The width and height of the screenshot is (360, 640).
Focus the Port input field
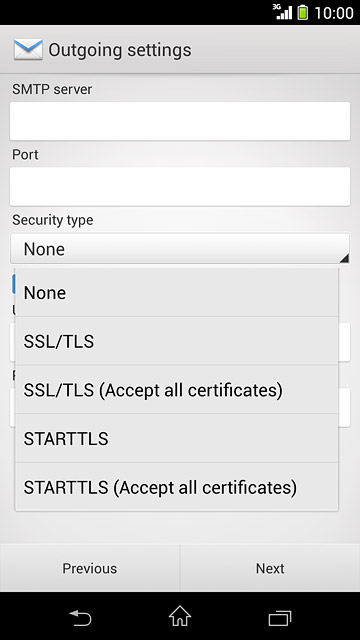pos(180,186)
